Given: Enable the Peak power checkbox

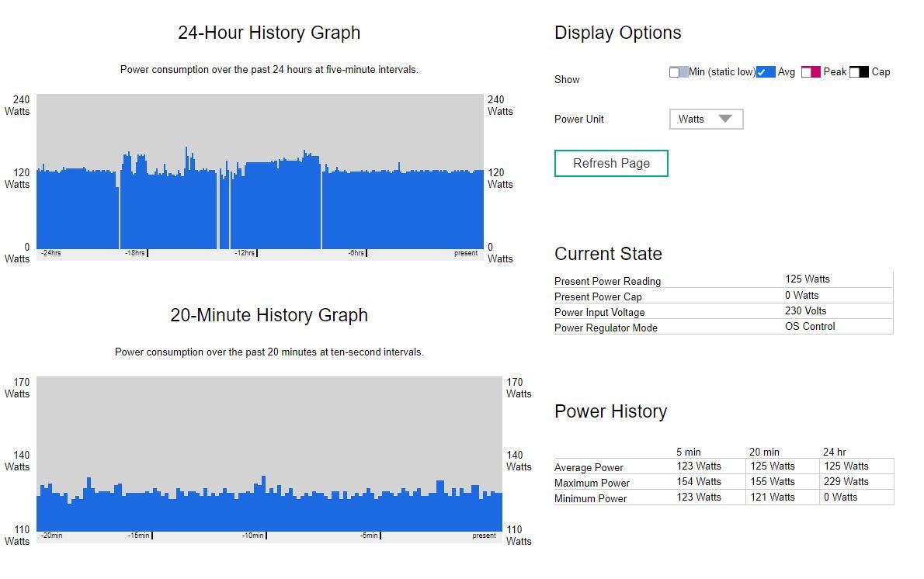Looking at the screenshot, I should [807, 72].
